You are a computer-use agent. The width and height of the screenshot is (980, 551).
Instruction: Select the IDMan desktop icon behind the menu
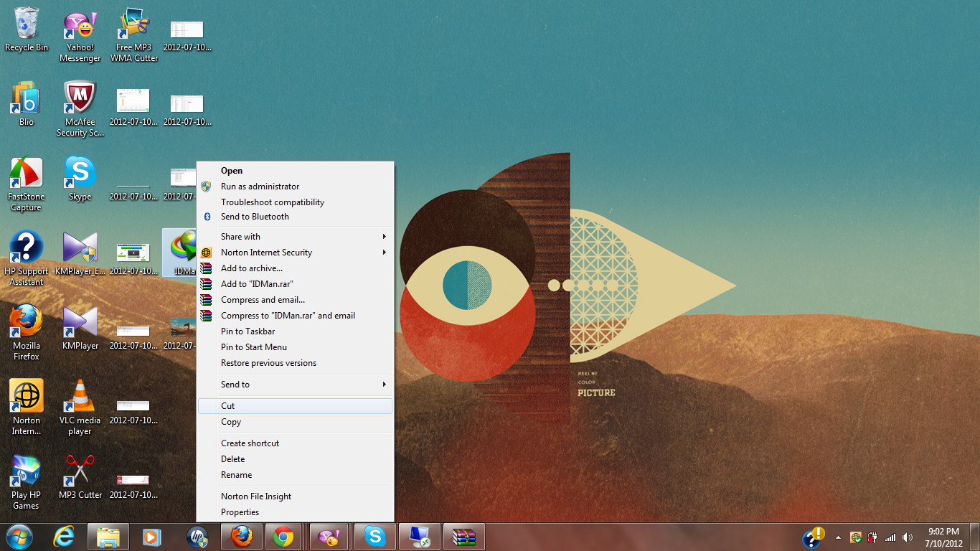point(180,254)
